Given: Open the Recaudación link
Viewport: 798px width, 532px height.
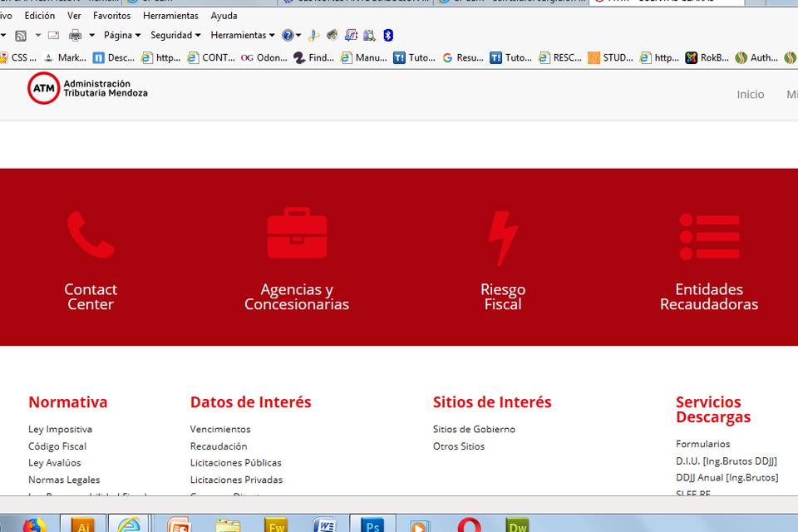Looking at the screenshot, I should (219, 446).
